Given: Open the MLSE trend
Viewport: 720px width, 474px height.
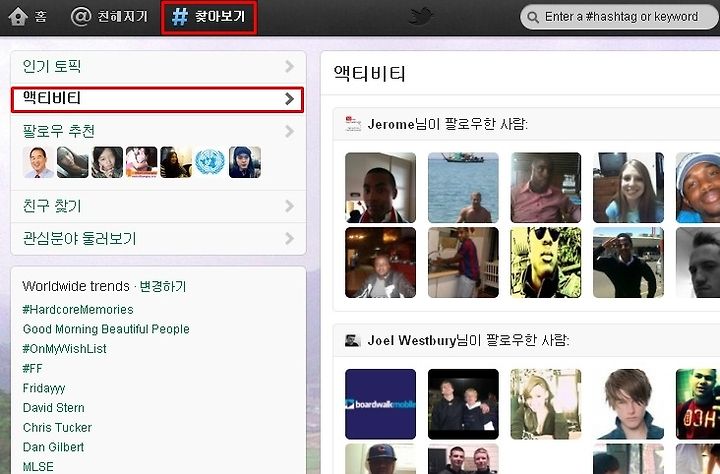Looking at the screenshot, I should (38, 467).
